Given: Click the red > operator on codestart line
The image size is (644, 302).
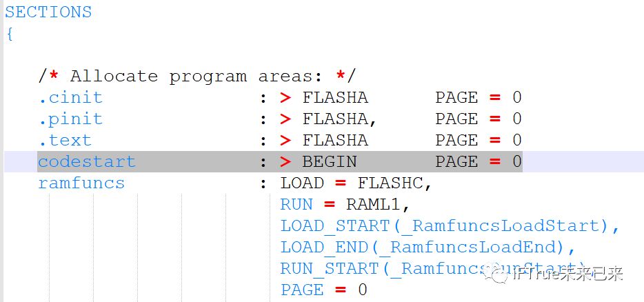Looking at the screenshot, I should [285, 162].
